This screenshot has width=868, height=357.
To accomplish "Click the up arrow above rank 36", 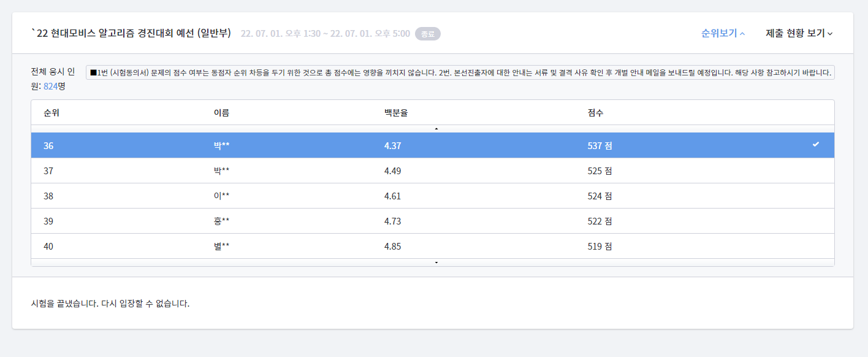I will pos(436,129).
